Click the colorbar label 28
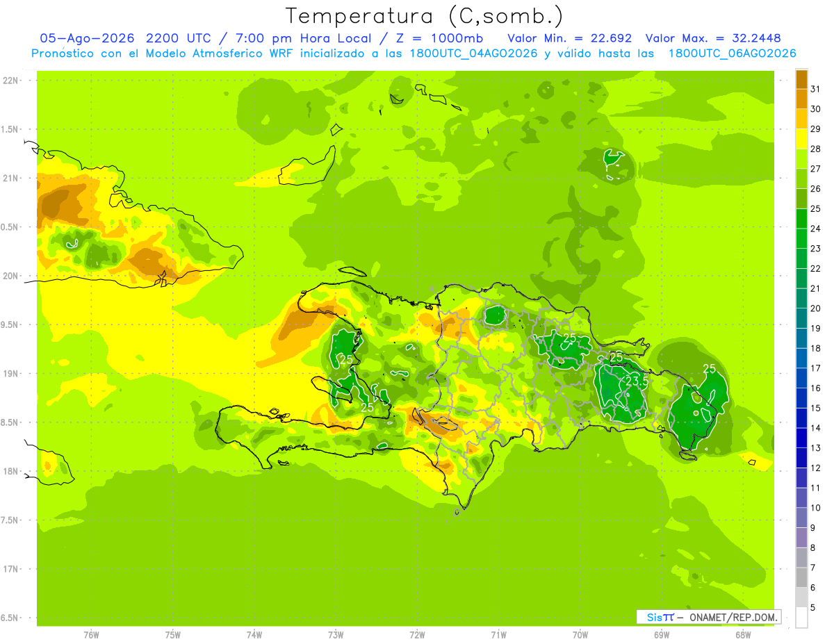 816,149
